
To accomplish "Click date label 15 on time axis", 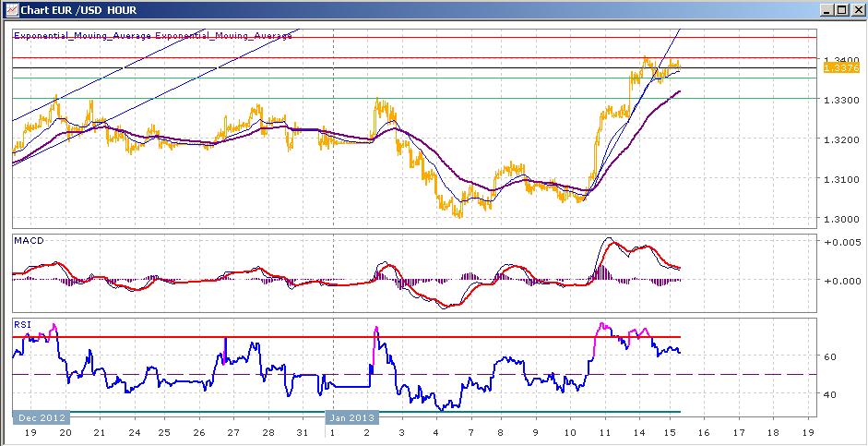I will point(672,433).
